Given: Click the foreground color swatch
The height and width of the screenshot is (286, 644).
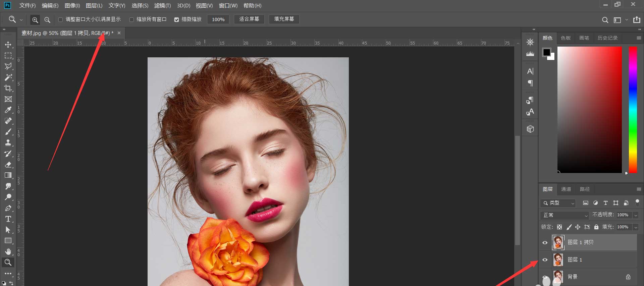Looking at the screenshot, I should pyautogui.click(x=546, y=52).
